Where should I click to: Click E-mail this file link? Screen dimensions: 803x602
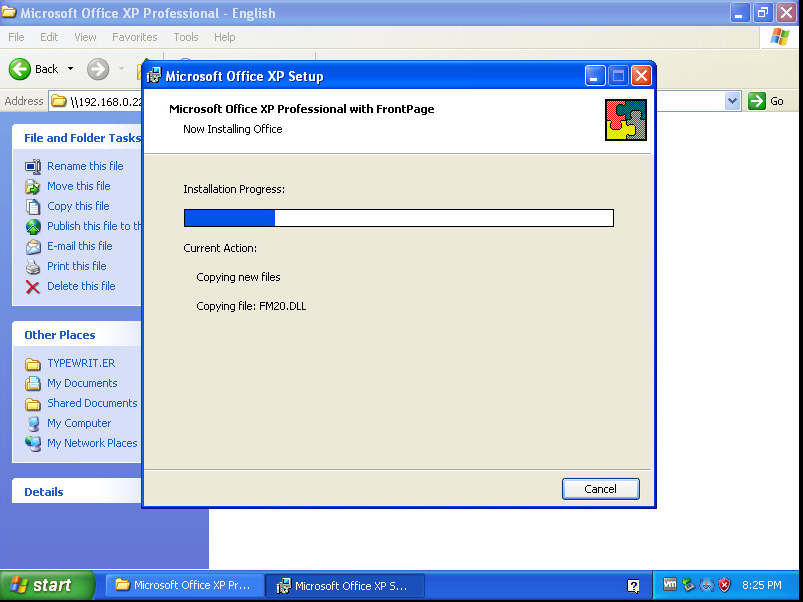click(79, 246)
